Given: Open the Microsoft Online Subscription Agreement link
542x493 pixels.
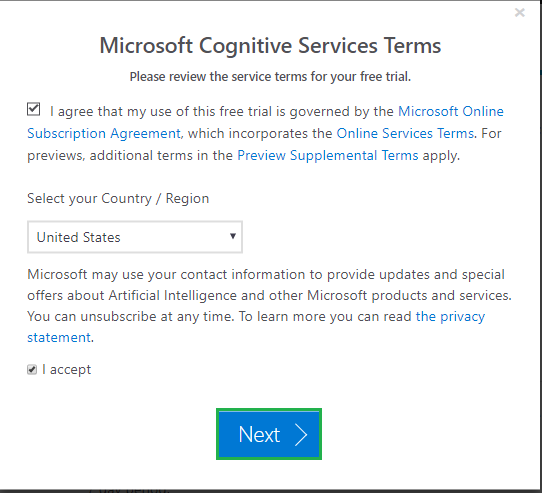Looking at the screenshot, I should pyautogui.click(x=451, y=111).
